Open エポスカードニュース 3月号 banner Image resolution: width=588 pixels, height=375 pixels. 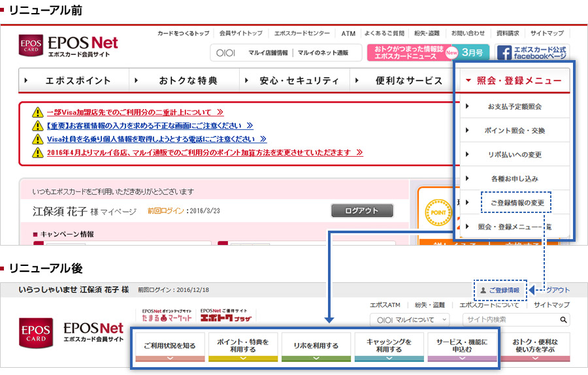pos(428,52)
